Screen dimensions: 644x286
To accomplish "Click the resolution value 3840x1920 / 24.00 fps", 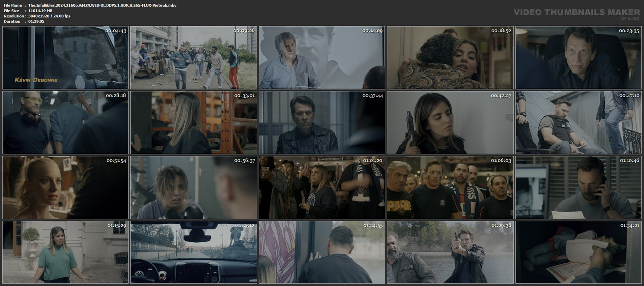I will pos(49,16).
